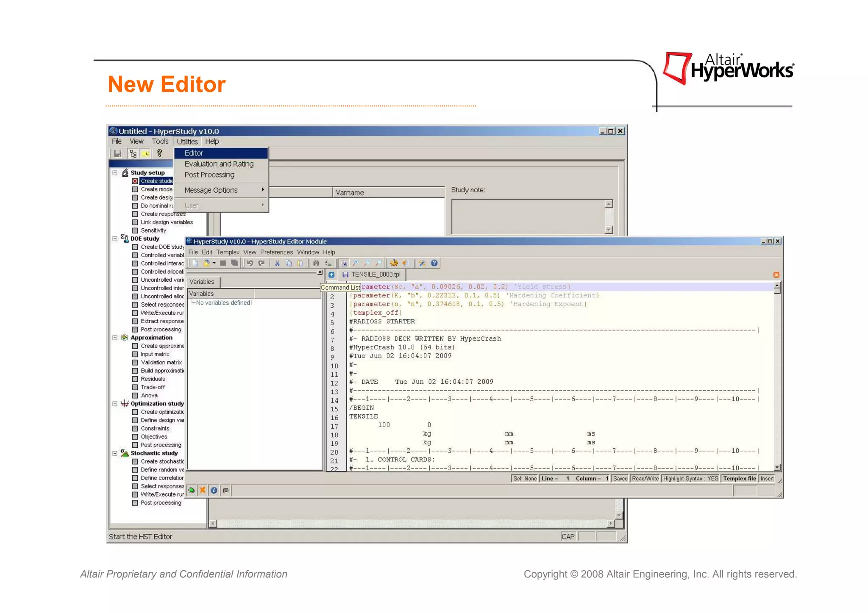Click the blue Help question mark icon
The image size is (868, 613).
[434, 263]
